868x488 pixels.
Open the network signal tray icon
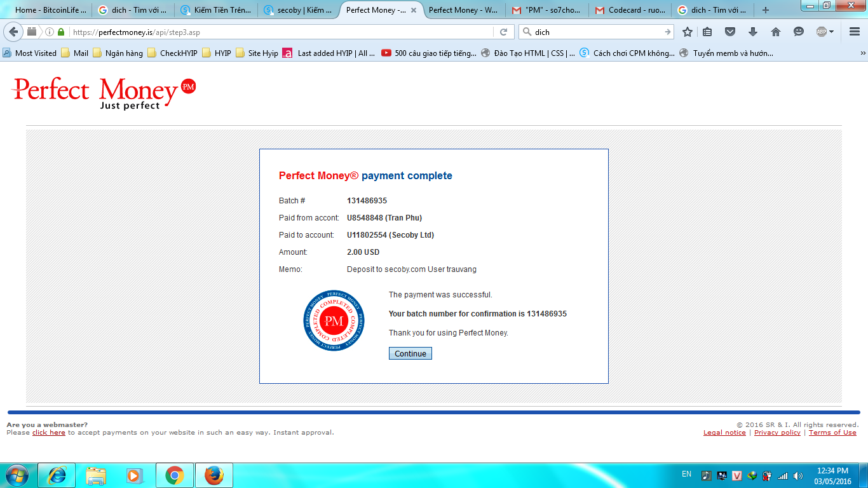point(783,475)
